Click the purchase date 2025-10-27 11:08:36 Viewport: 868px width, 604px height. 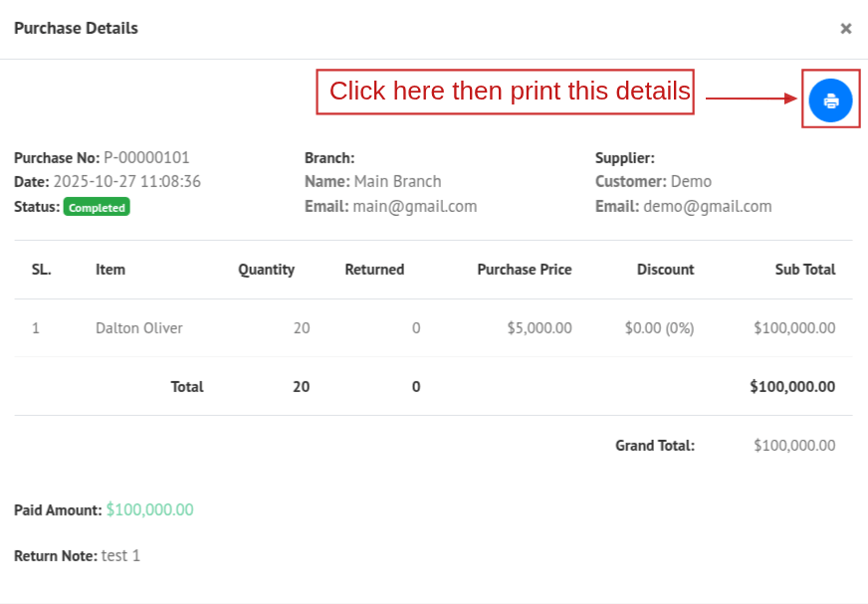126,182
